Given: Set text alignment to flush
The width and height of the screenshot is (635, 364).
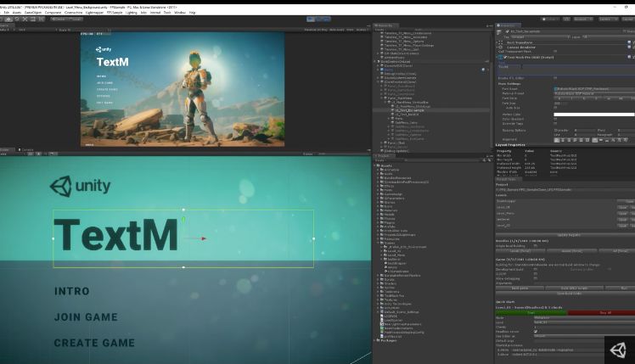Looking at the screenshot, I should (x=582, y=140).
